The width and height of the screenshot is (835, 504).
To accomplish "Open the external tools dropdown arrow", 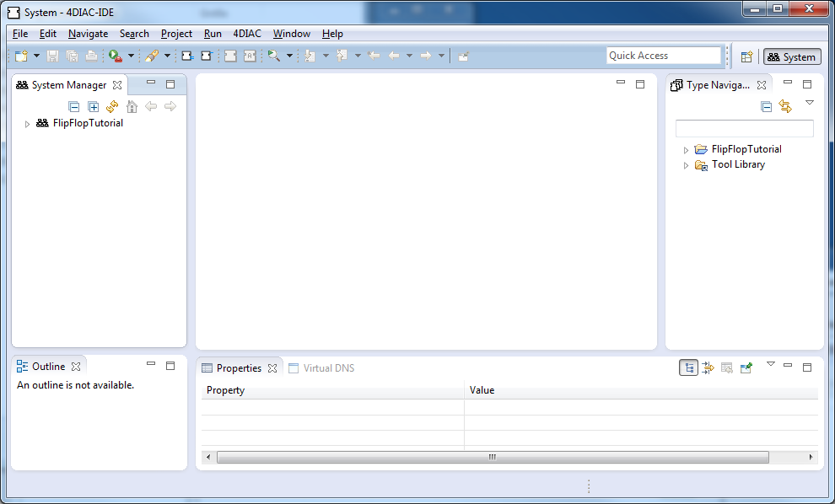I will [131, 56].
